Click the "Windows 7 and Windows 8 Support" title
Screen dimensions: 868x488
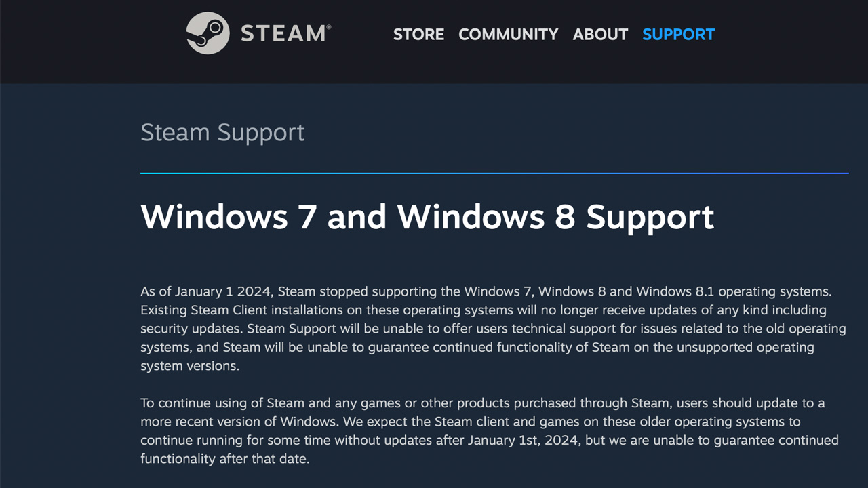427,217
